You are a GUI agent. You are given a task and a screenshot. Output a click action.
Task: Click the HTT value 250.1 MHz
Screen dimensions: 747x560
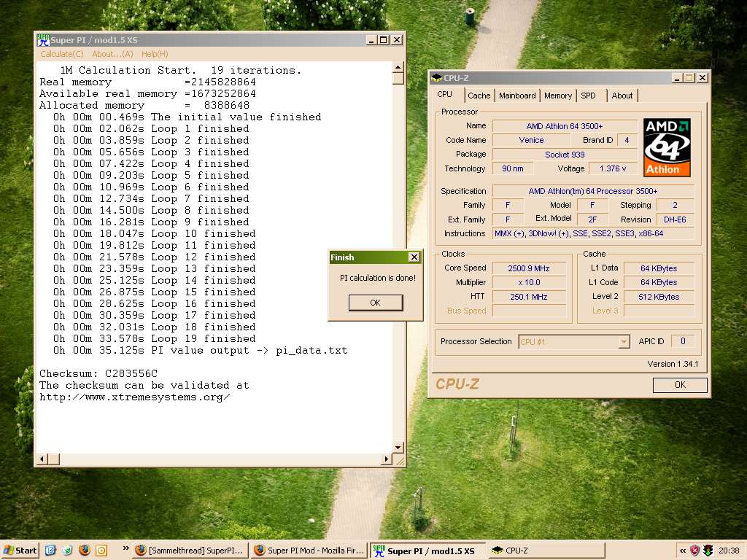(x=529, y=297)
